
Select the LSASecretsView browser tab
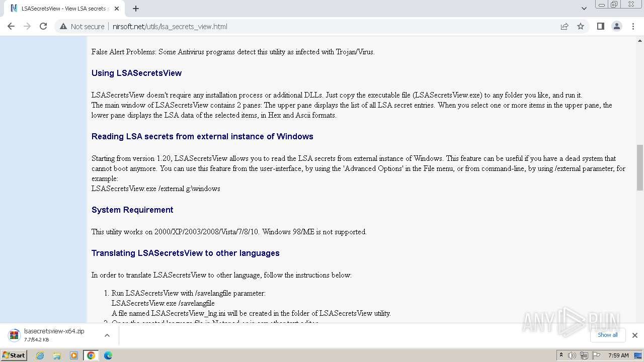coord(64,9)
